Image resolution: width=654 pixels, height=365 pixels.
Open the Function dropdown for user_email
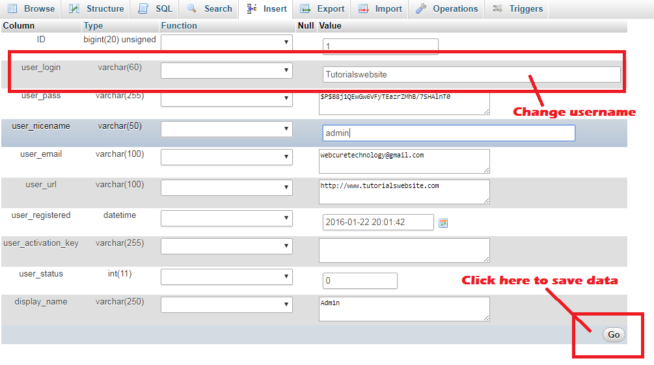[226, 157]
